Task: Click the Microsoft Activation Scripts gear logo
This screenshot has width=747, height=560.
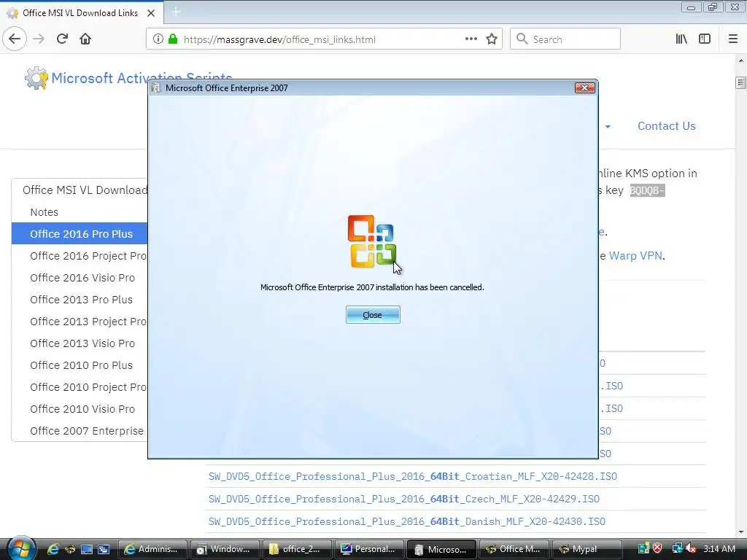Action: click(x=36, y=78)
